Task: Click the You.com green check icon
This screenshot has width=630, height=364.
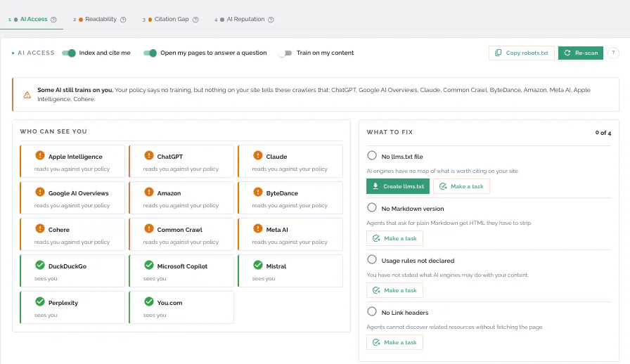Action: pyautogui.click(x=149, y=301)
